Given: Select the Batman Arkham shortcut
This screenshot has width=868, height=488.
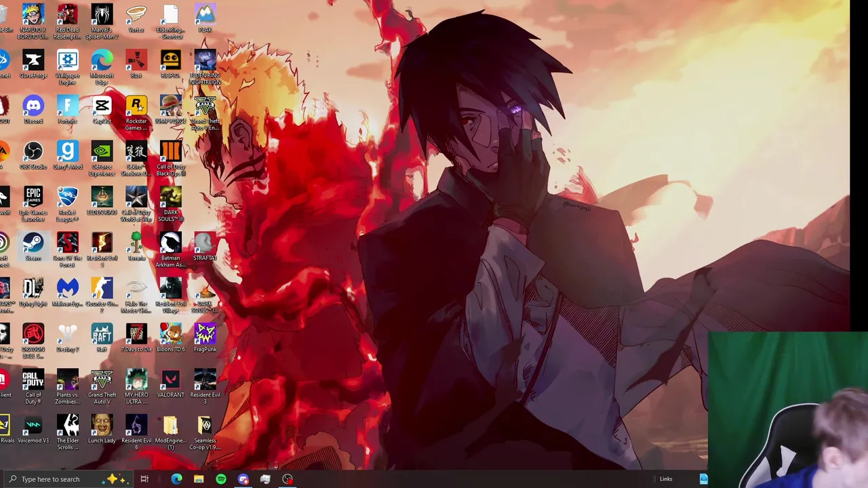Looking at the screenshot, I should (x=170, y=249).
